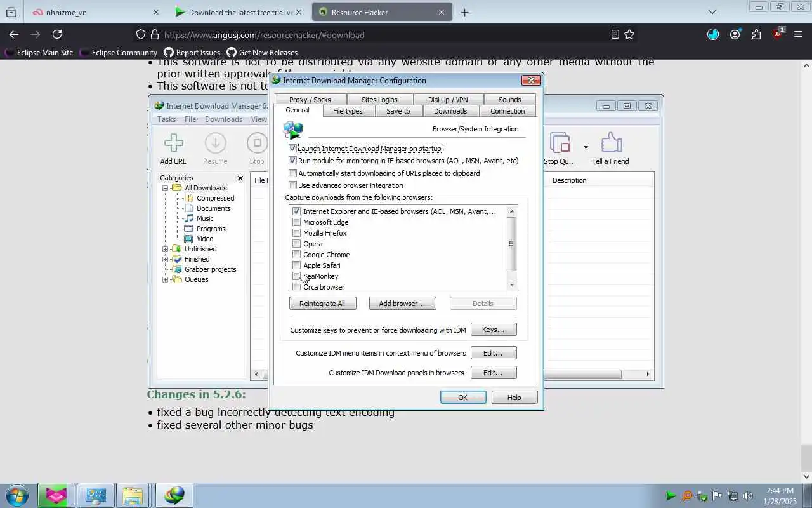Enable Use advanced browser integration
This screenshot has height=508, width=812.
coord(292,185)
